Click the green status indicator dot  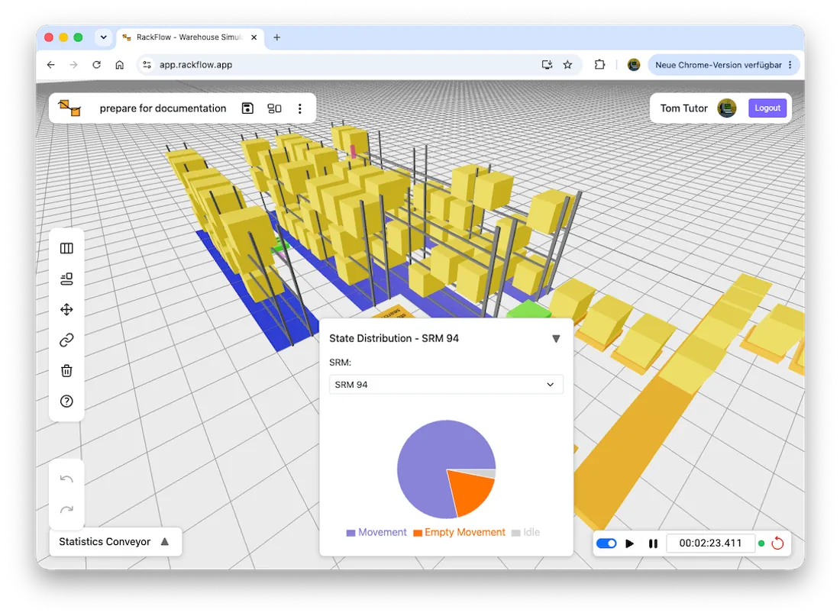point(761,543)
